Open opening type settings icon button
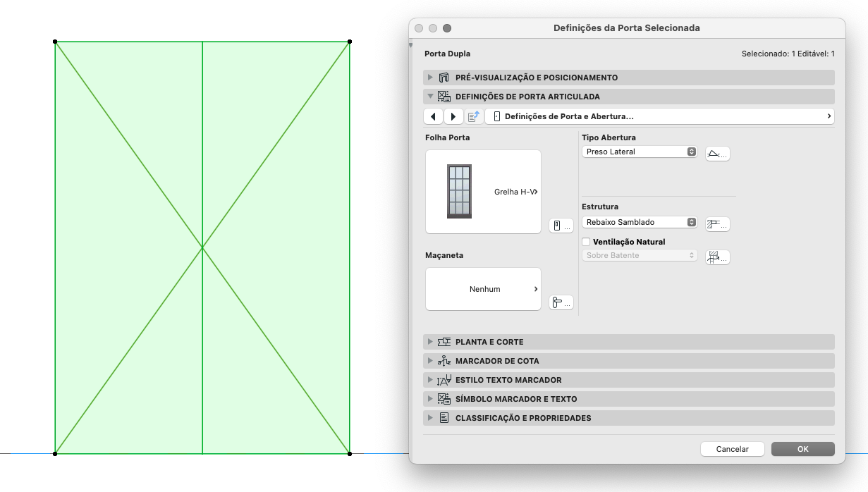Screen dimensions: 868x492 point(718,154)
